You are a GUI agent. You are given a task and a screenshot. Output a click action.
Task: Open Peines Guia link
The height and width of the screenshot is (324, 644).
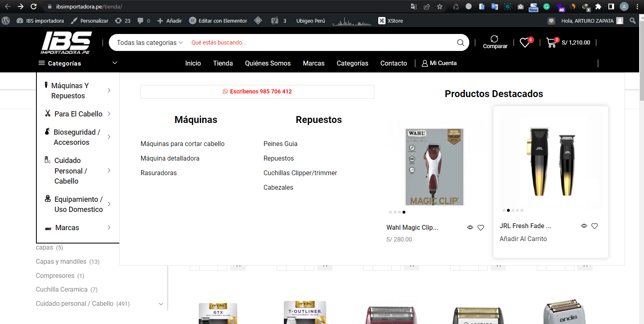pos(280,144)
